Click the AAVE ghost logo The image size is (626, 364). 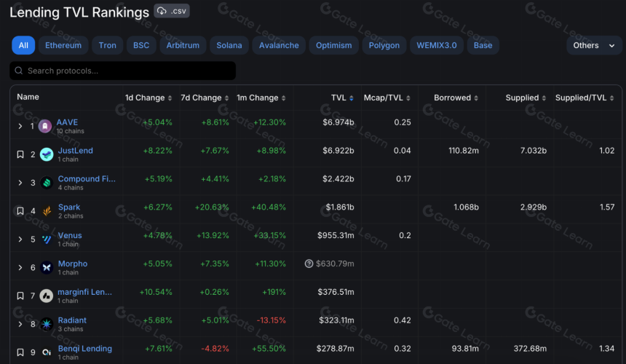pos(45,126)
